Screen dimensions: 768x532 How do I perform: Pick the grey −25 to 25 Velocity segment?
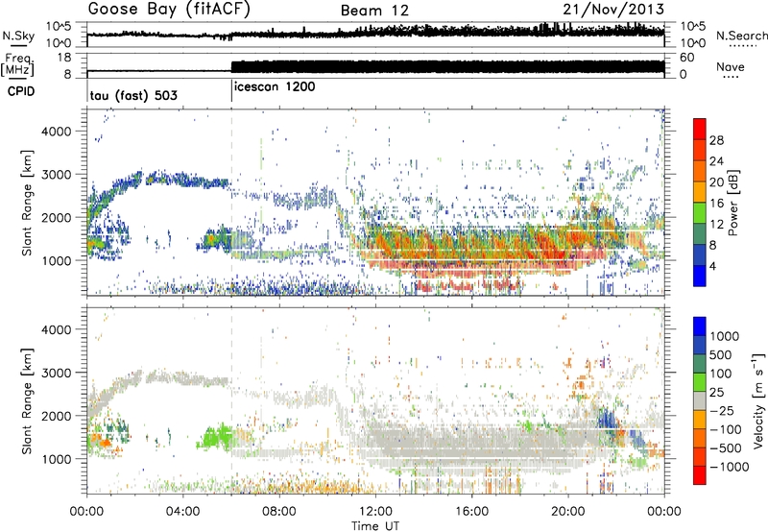pos(700,401)
